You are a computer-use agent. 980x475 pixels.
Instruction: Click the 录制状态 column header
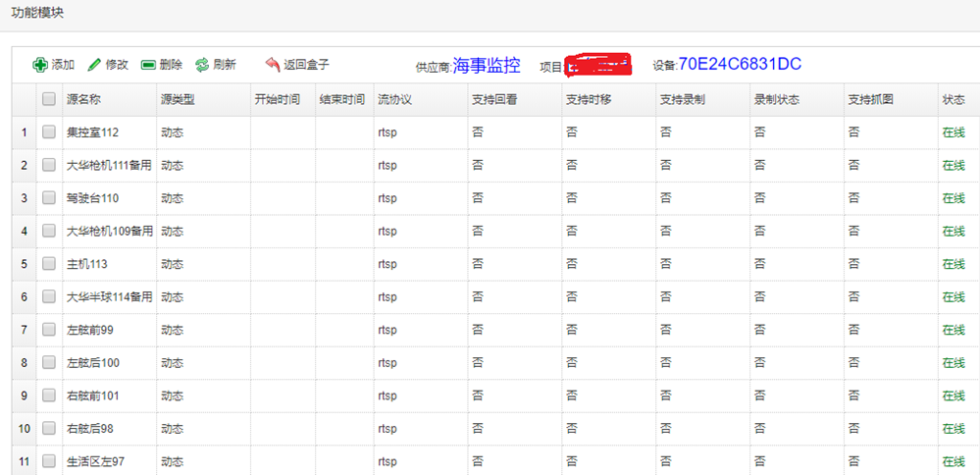click(775, 100)
